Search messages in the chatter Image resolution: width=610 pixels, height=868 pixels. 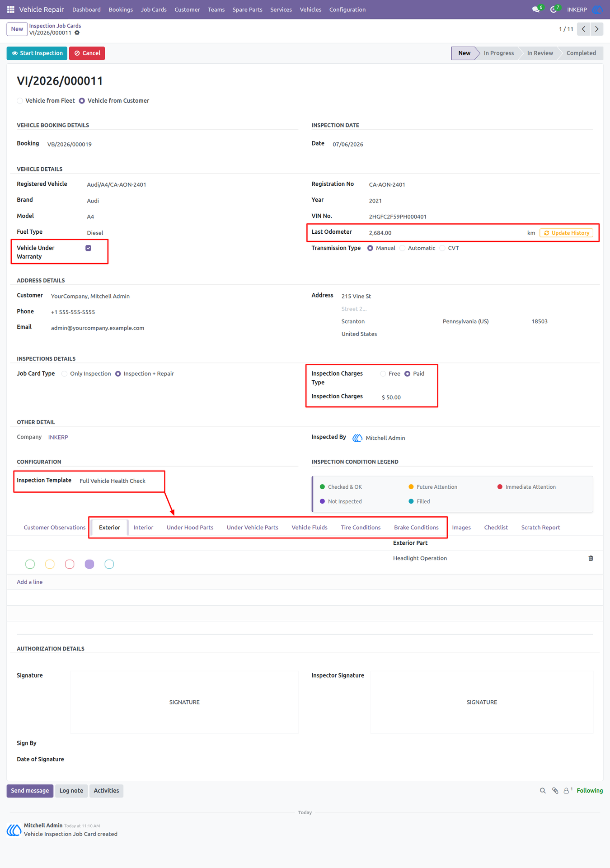[543, 791]
